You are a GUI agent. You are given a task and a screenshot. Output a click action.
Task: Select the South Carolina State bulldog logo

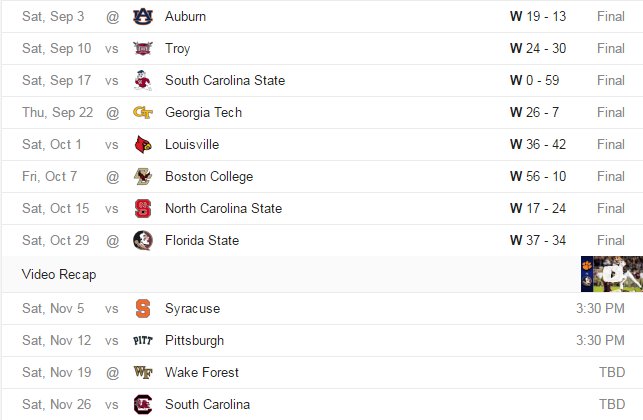pyautogui.click(x=143, y=80)
